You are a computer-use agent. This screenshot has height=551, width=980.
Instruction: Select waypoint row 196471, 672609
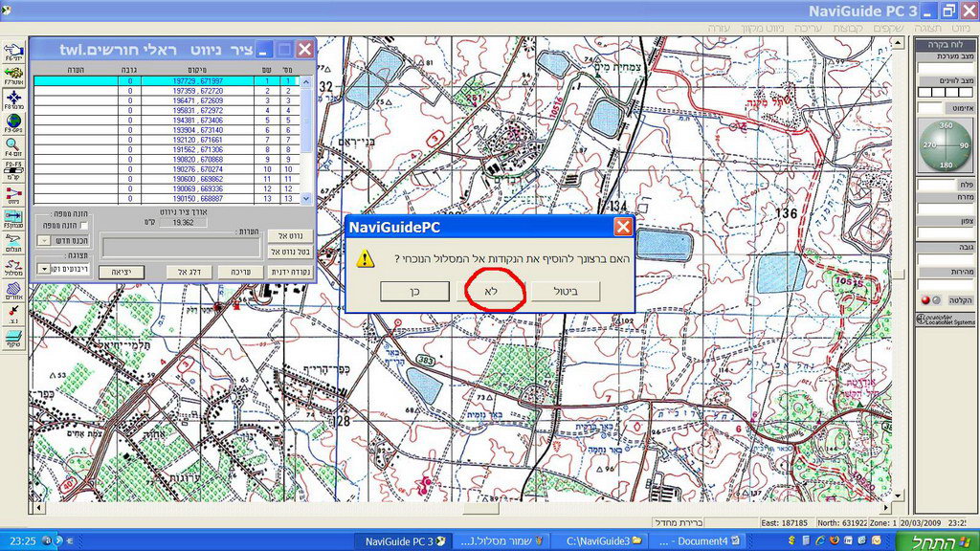tap(167, 100)
